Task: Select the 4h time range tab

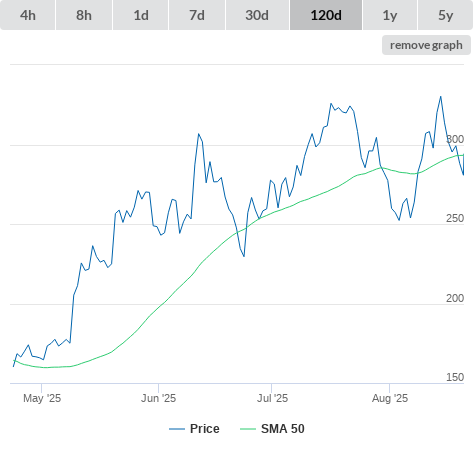Action: (28, 15)
